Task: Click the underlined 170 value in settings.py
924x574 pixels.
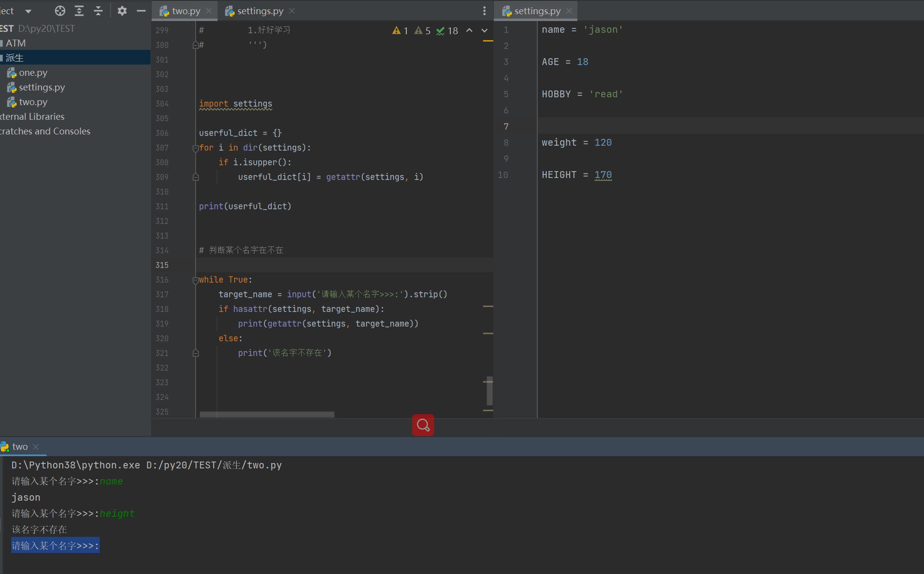Action: tap(603, 175)
